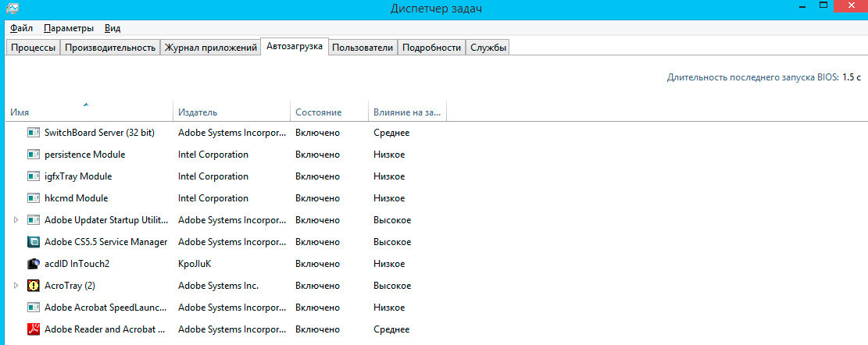Image resolution: width=868 pixels, height=345 pixels.
Task: Open the Службы tab
Action: tap(488, 48)
